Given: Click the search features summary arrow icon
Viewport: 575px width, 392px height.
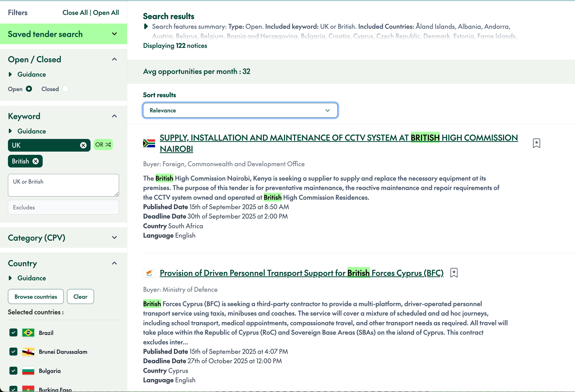Looking at the screenshot, I should pos(146,27).
